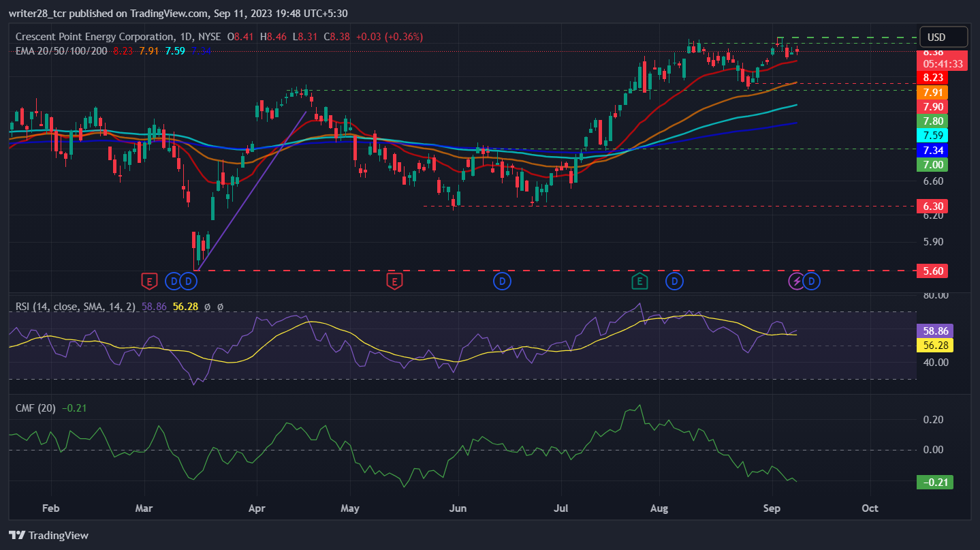This screenshot has width=980, height=550.
Task: Click the green 7.80 price label
Action: 932,121
